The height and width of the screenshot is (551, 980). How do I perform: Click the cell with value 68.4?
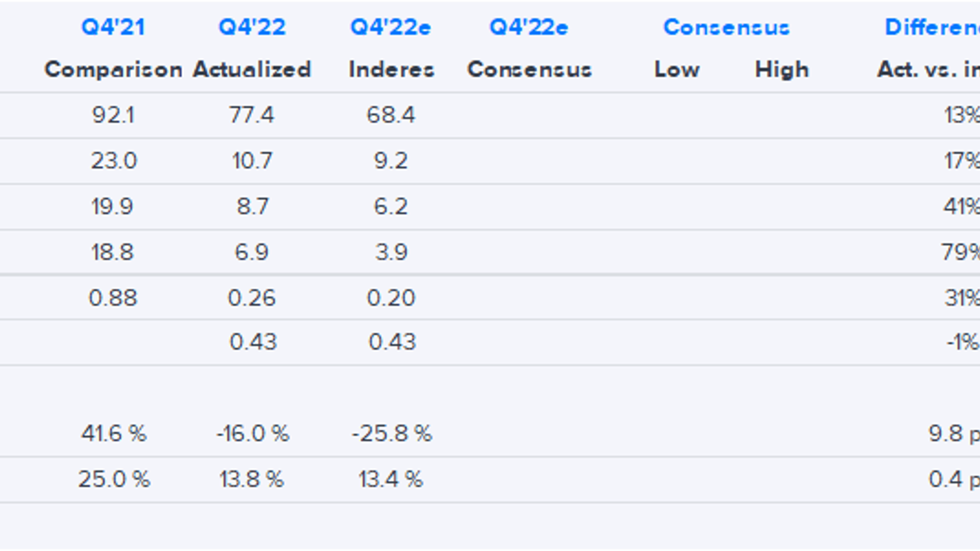(391, 115)
